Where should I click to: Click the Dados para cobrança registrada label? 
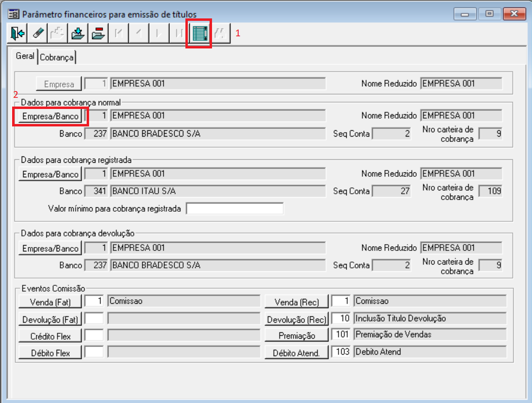[76, 160]
